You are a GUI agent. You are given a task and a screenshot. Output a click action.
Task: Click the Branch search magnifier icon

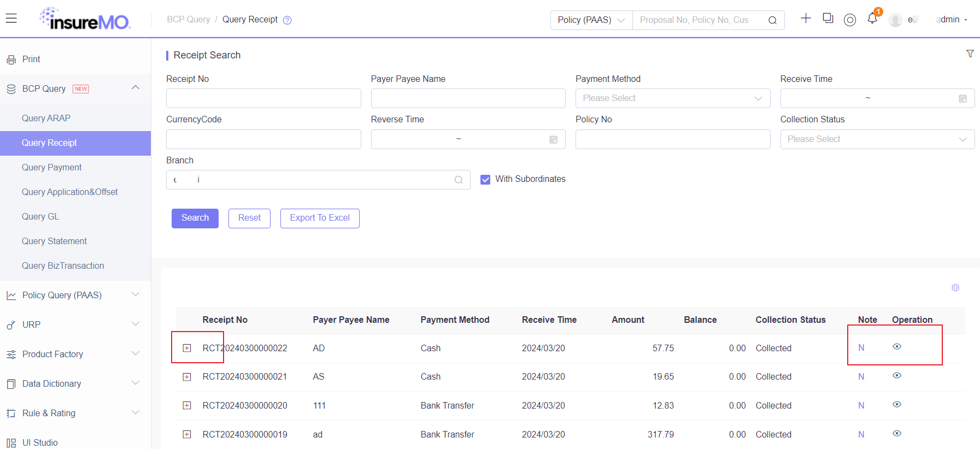pyautogui.click(x=459, y=180)
